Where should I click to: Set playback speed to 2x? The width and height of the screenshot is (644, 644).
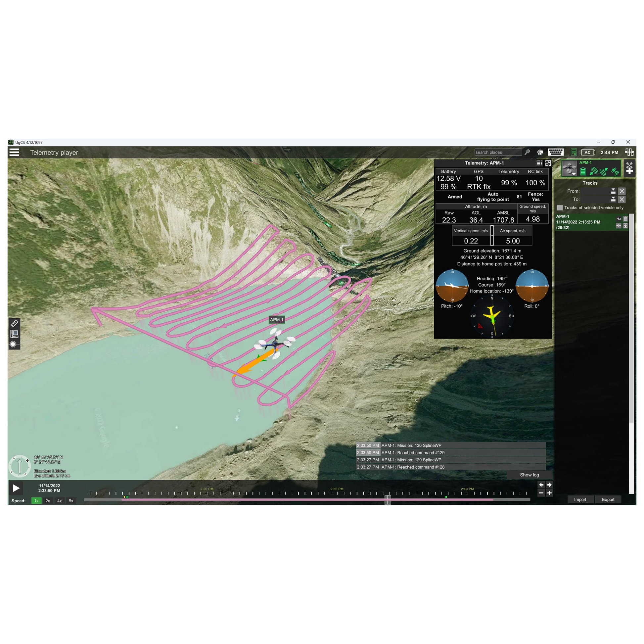point(48,501)
